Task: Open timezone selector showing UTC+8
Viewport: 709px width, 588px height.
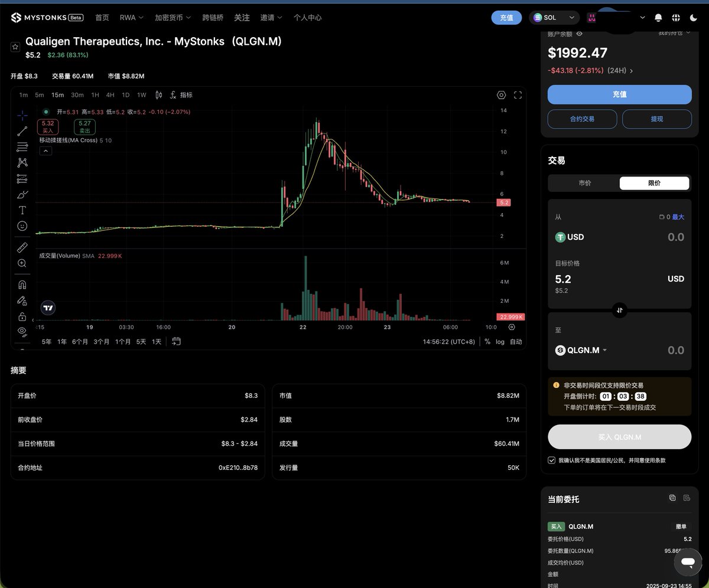Action: 448,342
